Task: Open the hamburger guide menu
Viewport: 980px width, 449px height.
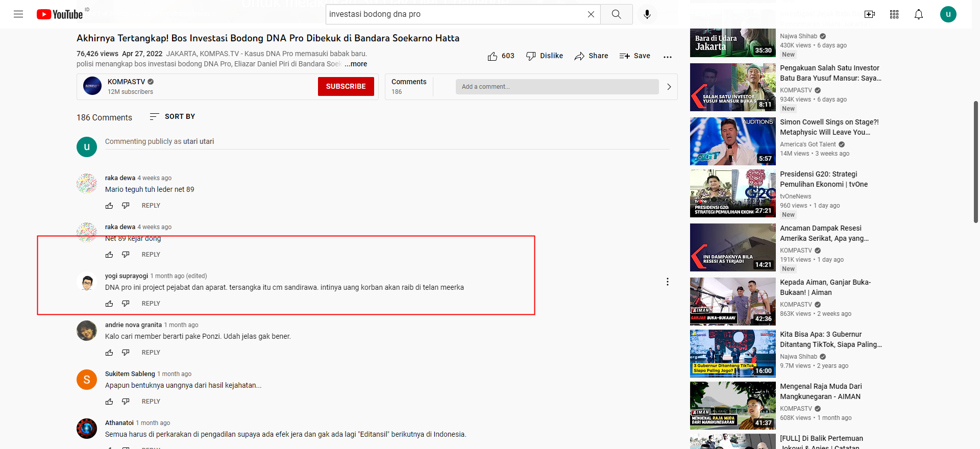Action: 18,14
